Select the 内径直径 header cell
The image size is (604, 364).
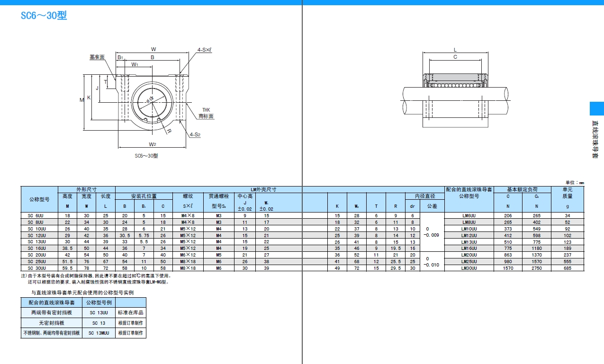pyautogui.click(x=424, y=196)
